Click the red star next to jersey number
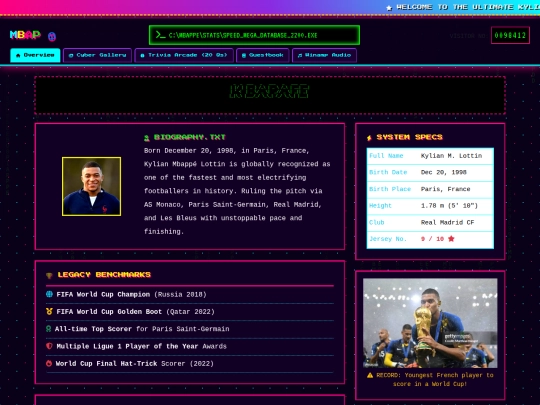Image resolution: width=540 pixels, height=405 pixels. point(451,239)
